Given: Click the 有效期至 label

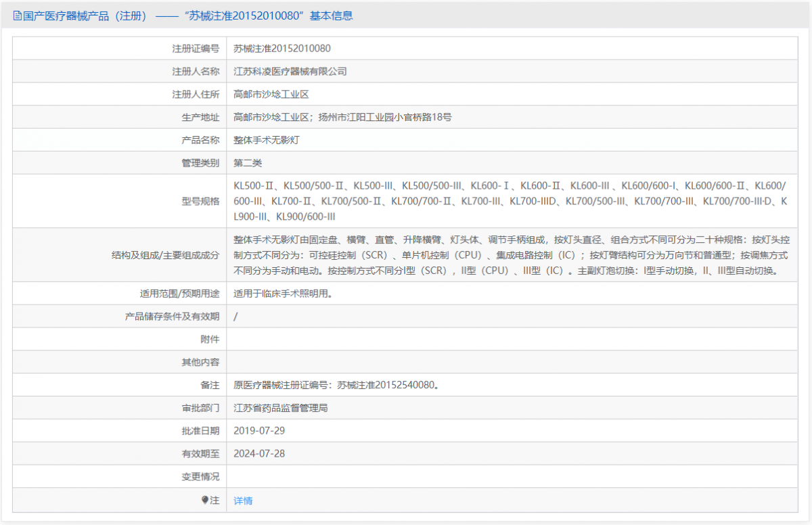Looking at the screenshot, I should coord(200,454).
